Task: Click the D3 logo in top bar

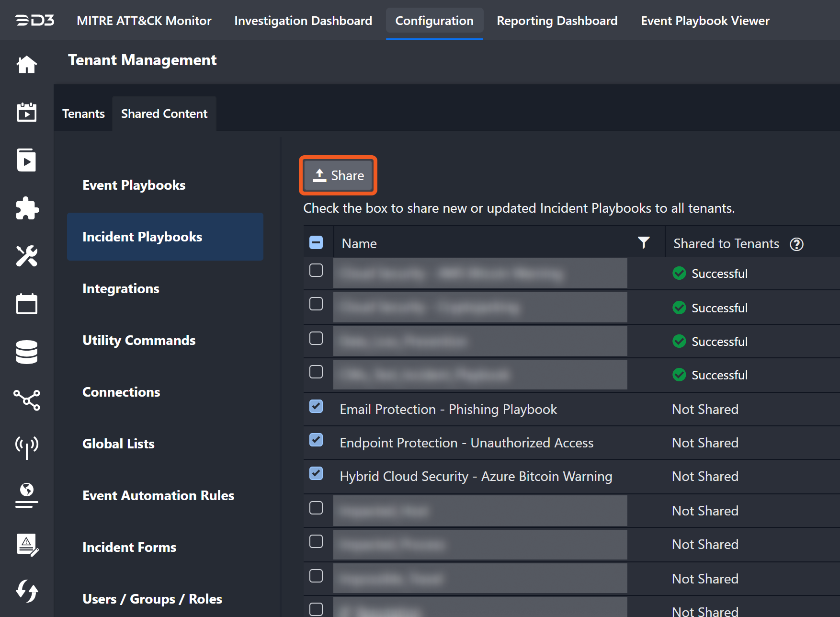Action: click(34, 21)
